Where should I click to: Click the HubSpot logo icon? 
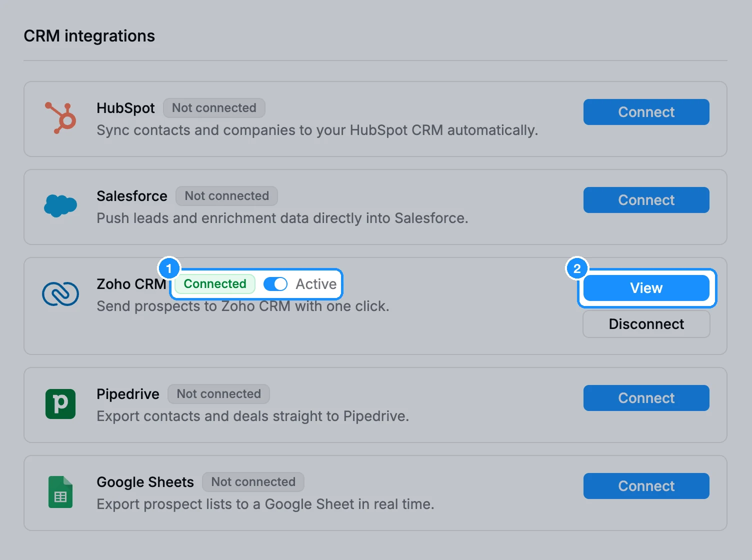click(x=60, y=118)
